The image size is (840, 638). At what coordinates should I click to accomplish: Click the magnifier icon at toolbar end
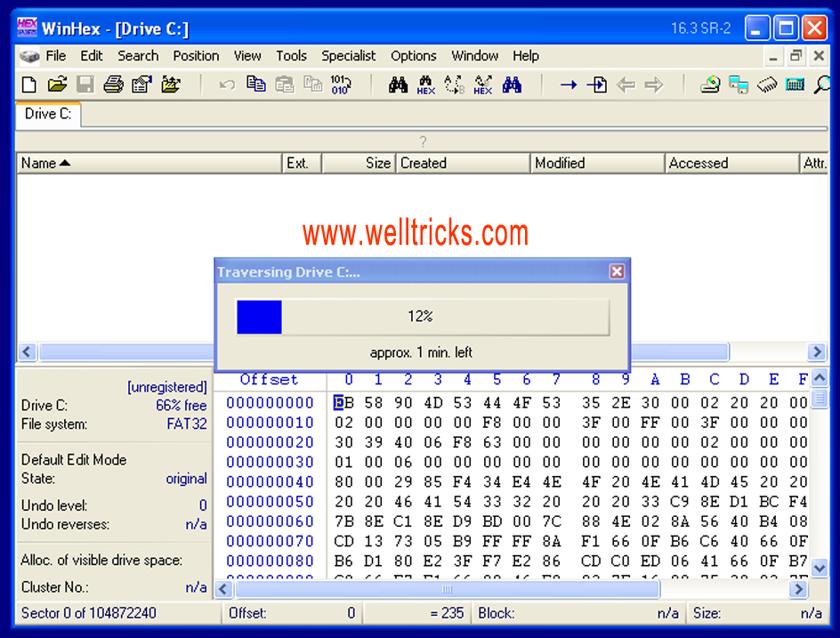point(822,85)
